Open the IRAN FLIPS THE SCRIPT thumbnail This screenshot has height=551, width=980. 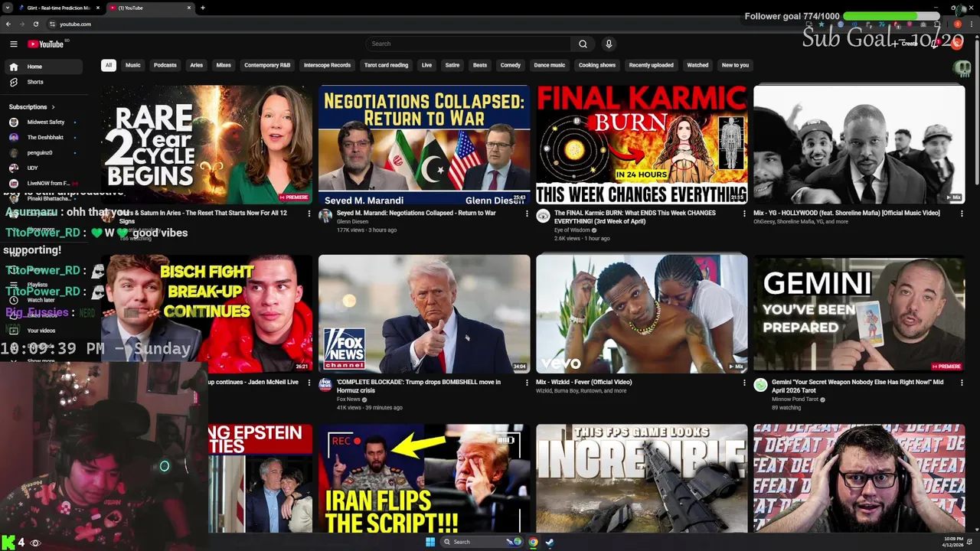pos(424,478)
